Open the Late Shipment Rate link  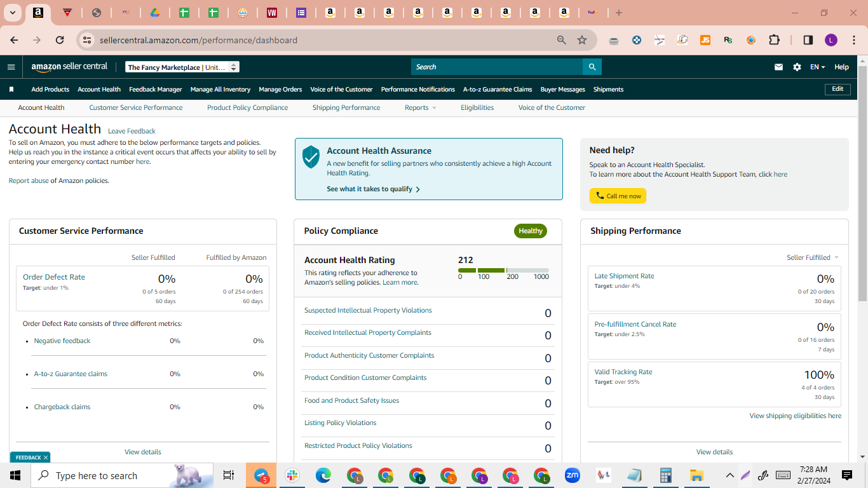click(x=624, y=276)
